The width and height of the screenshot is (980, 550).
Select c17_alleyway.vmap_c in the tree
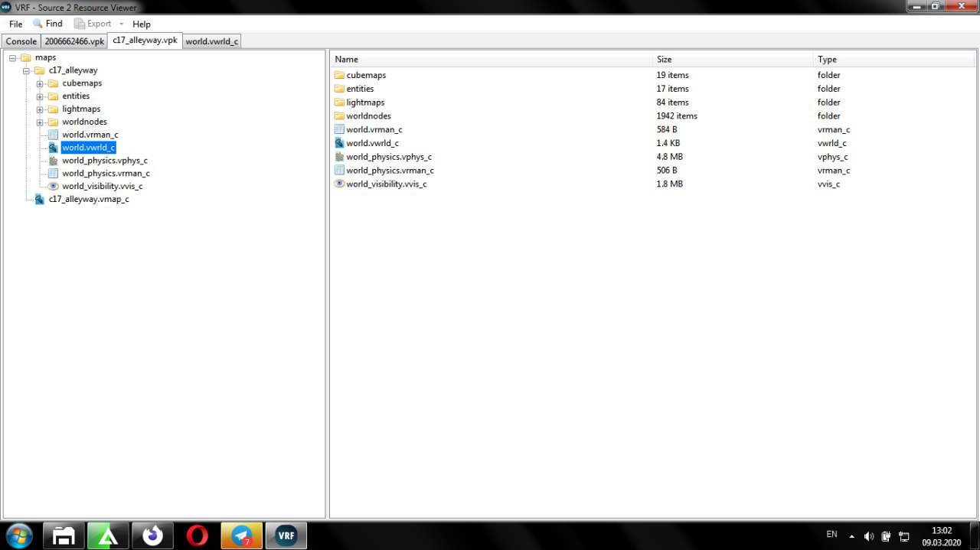point(89,199)
